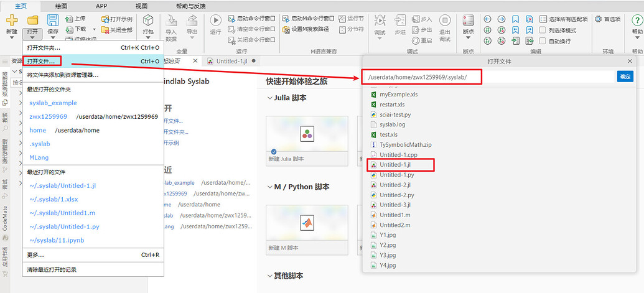Switch to the Untitled-1.jl editor tab
644x293 pixels.
[231, 61]
